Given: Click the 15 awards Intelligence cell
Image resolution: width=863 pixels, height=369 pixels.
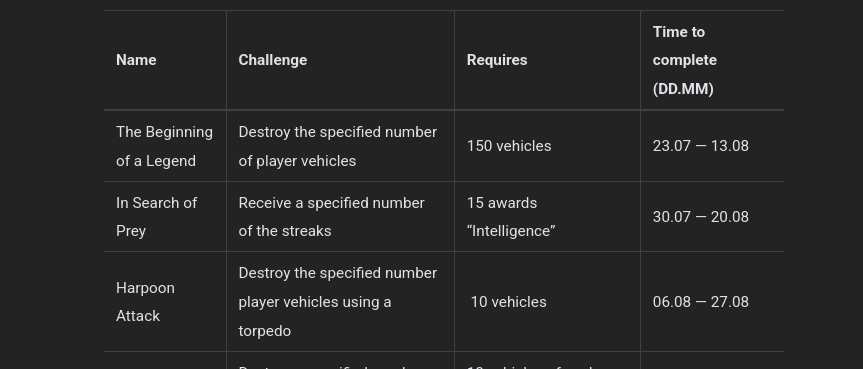Looking at the screenshot, I should coord(511,216).
